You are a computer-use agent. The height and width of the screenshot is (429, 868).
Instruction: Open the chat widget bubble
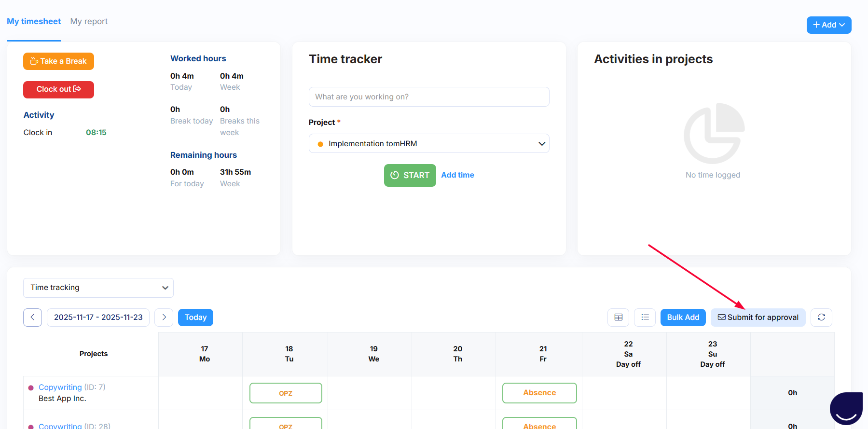846,408
